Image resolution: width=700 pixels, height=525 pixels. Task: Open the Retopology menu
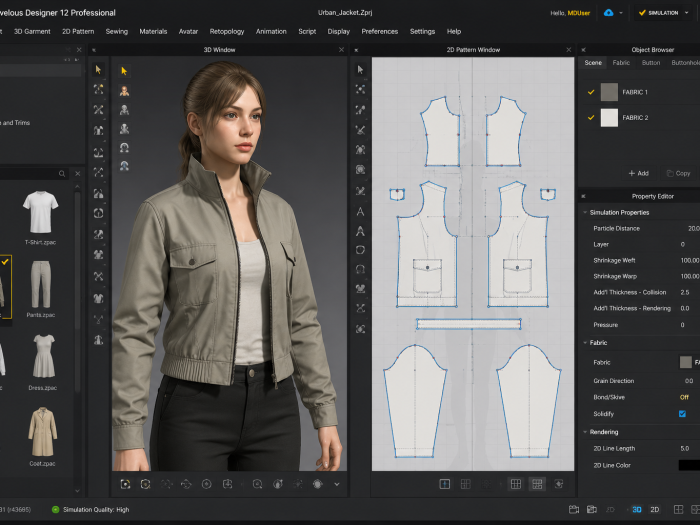pos(227,31)
